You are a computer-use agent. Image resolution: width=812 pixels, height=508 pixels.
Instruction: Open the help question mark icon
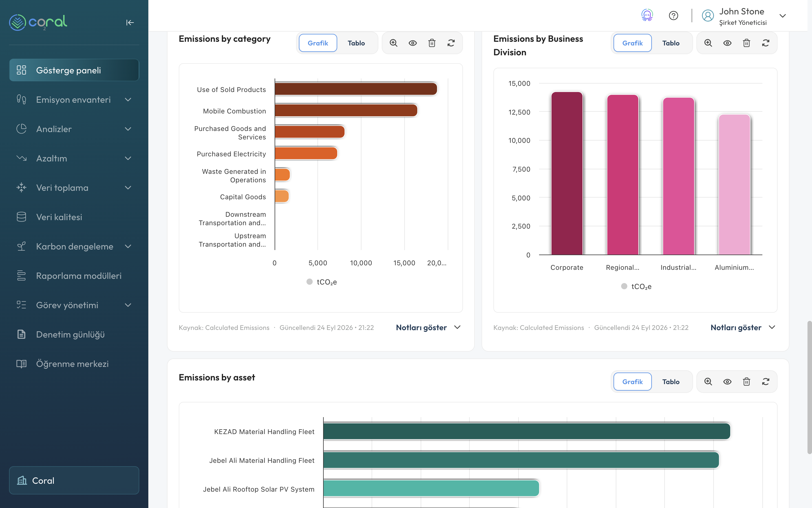pyautogui.click(x=673, y=16)
